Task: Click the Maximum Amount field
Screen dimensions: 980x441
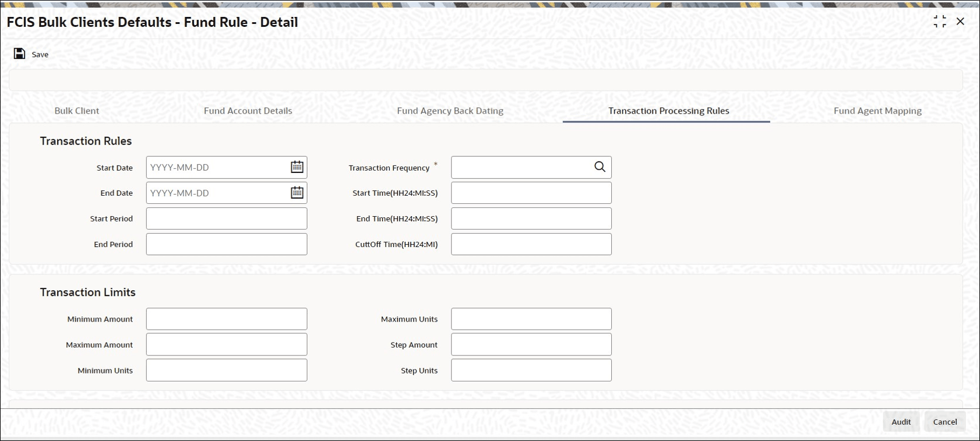Action: click(x=227, y=344)
